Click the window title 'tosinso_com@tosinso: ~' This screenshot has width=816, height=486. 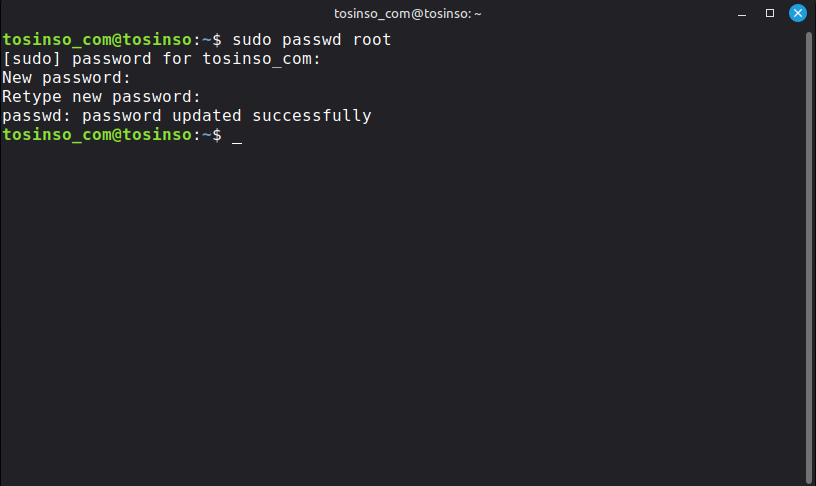point(408,13)
